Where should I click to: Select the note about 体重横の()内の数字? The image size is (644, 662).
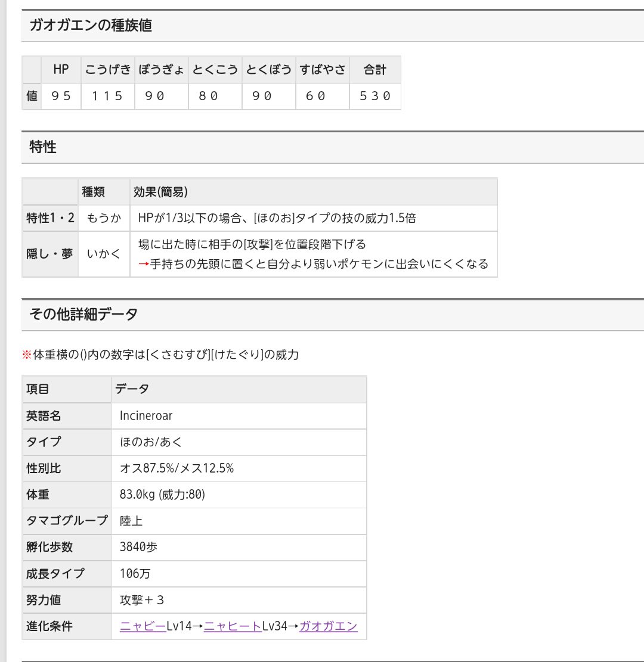[x=160, y=355]
